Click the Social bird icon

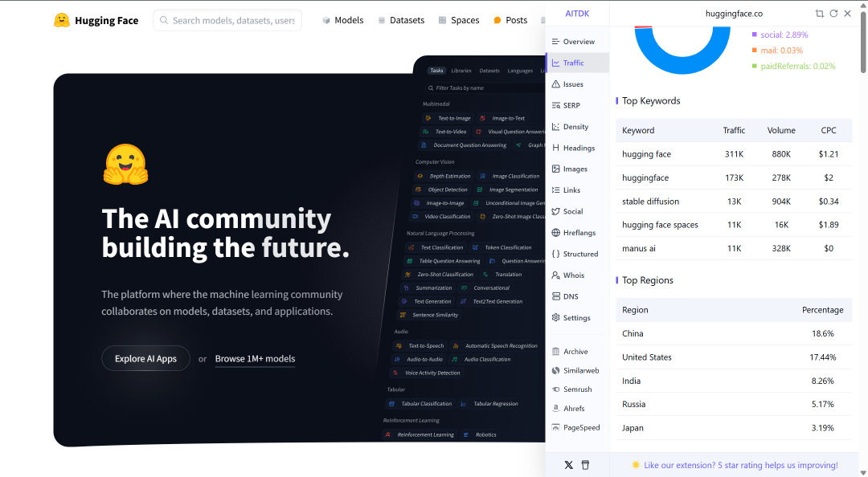556,211
